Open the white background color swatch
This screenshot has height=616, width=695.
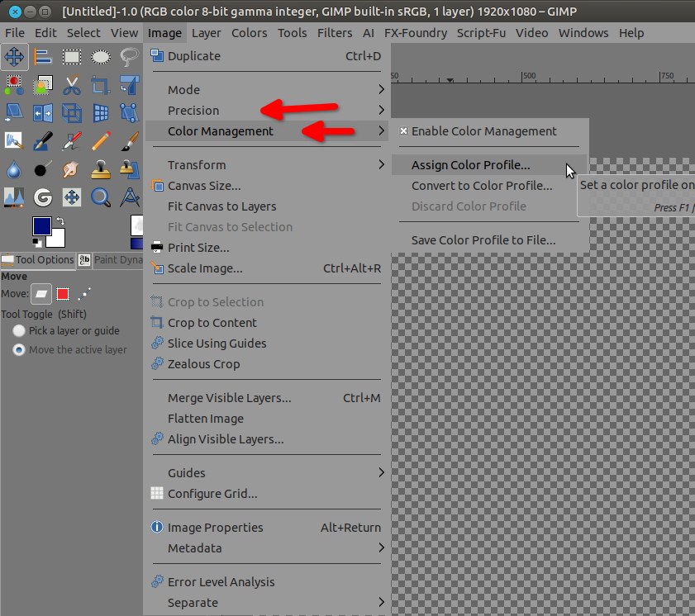pyautogui.click(x=58, y=239)
